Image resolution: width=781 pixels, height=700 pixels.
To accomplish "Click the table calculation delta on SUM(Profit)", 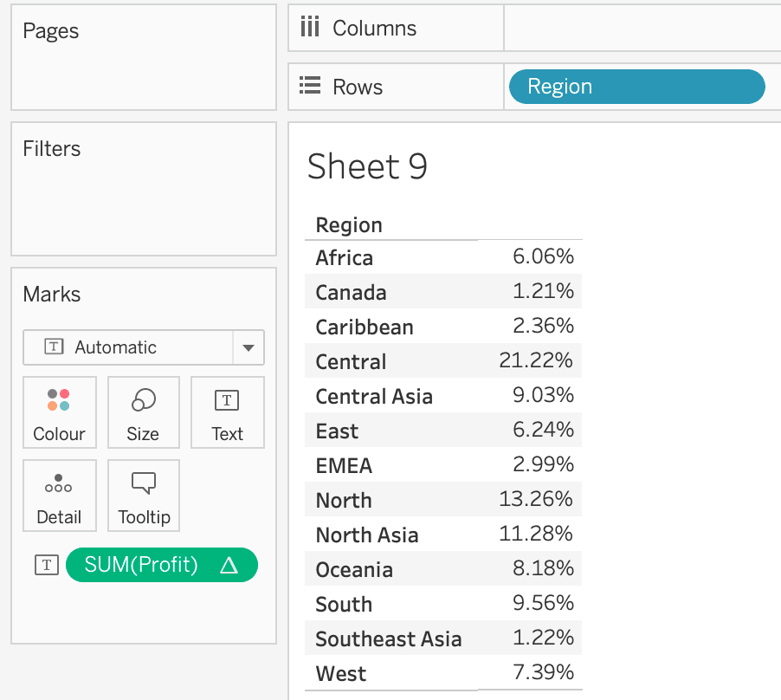I will tap(229, 565).
